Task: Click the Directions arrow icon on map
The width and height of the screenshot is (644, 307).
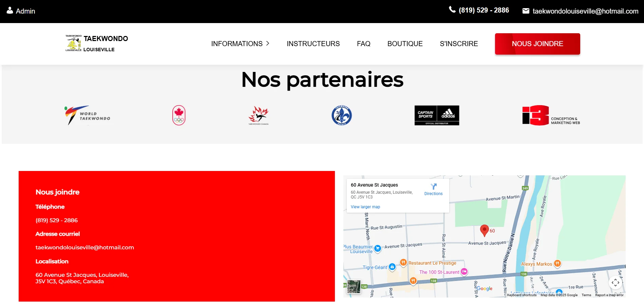Action: (x=434, y=187)
